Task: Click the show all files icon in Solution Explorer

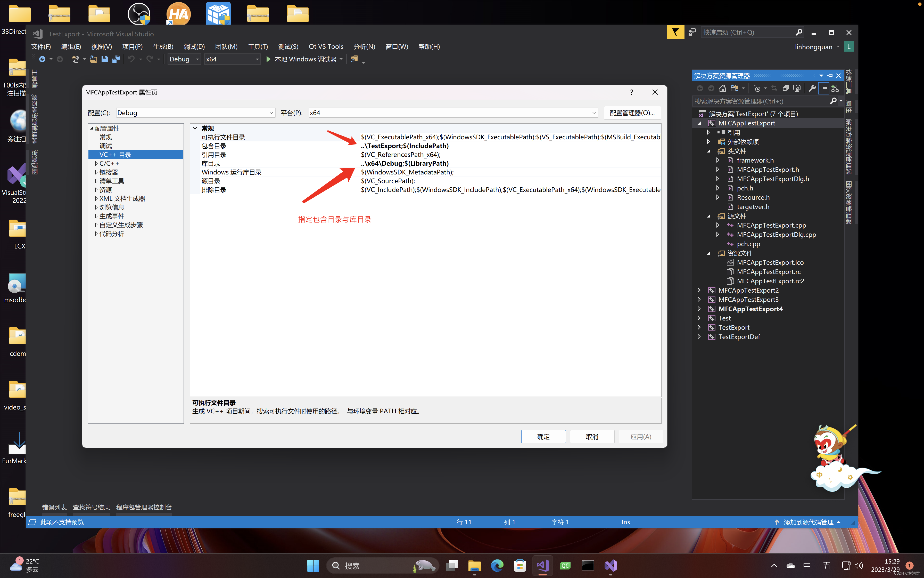Action: point(797,89)
